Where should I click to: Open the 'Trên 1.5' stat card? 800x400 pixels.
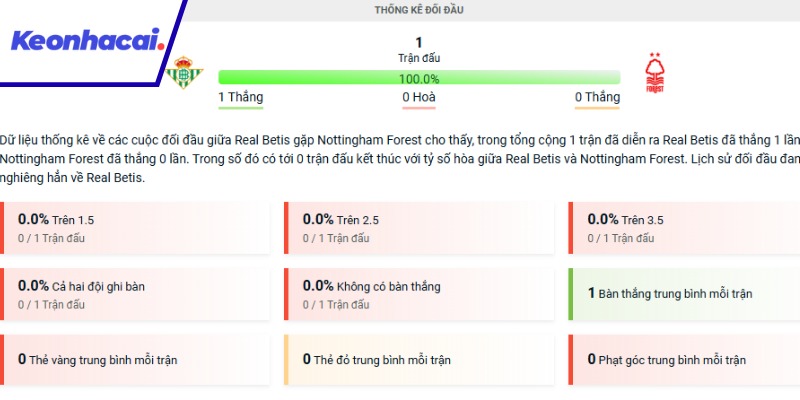click(x=135, y=227)
